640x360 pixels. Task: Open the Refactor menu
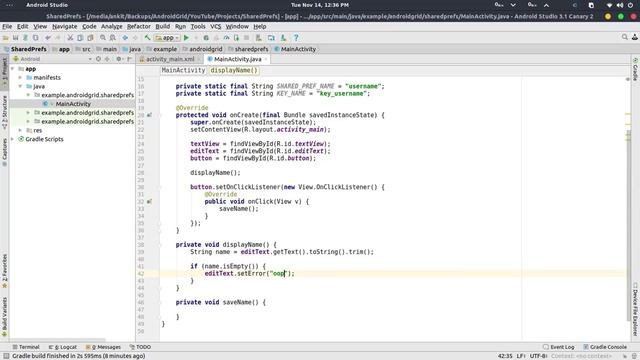139,27
